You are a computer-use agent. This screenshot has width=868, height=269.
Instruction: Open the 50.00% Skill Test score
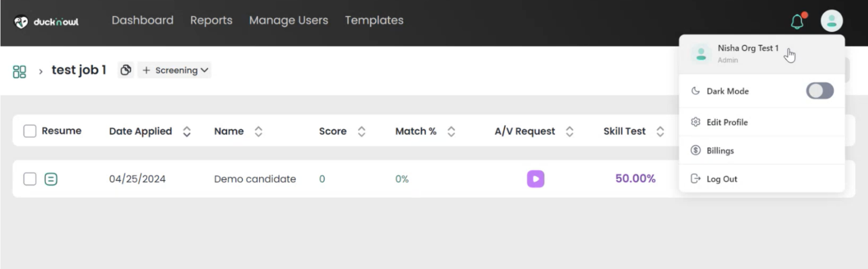click(635, 179)
